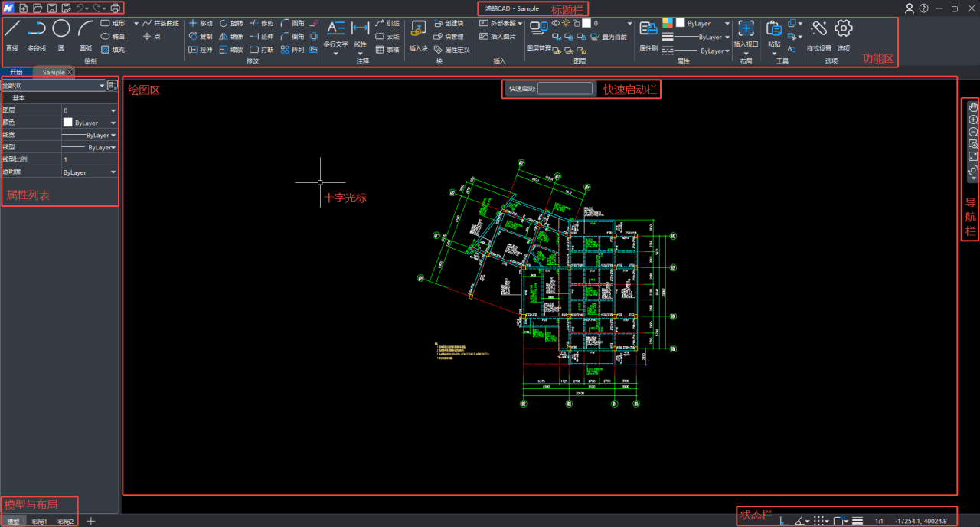Toggle layer visibility eye icon in ribbon
Image resolution: width=980 pixels, height=527 pixels.
(x=556, y=24)
